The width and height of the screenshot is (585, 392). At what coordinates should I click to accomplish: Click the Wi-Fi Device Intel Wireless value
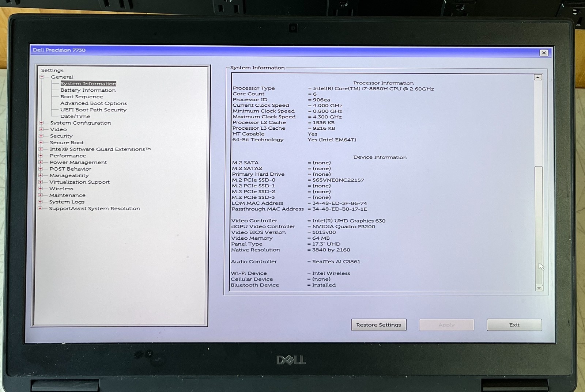pyautogui.click(x=331, y=274)
